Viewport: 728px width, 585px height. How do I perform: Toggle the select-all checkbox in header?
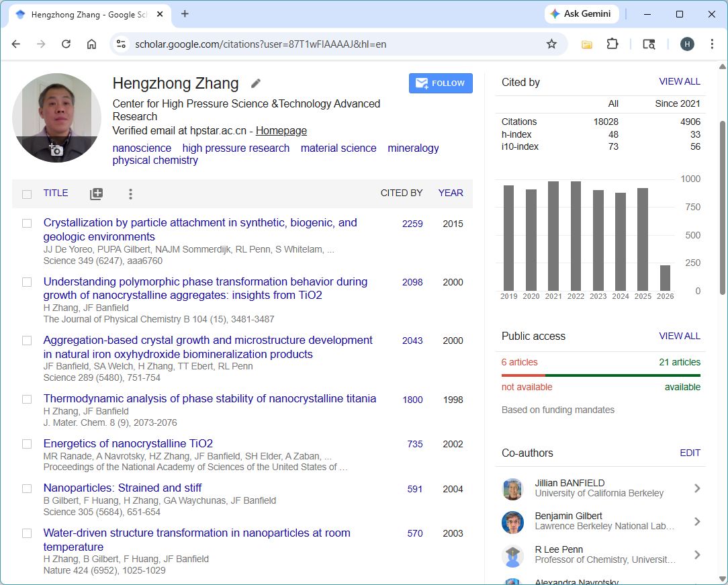tap(27, 194)
